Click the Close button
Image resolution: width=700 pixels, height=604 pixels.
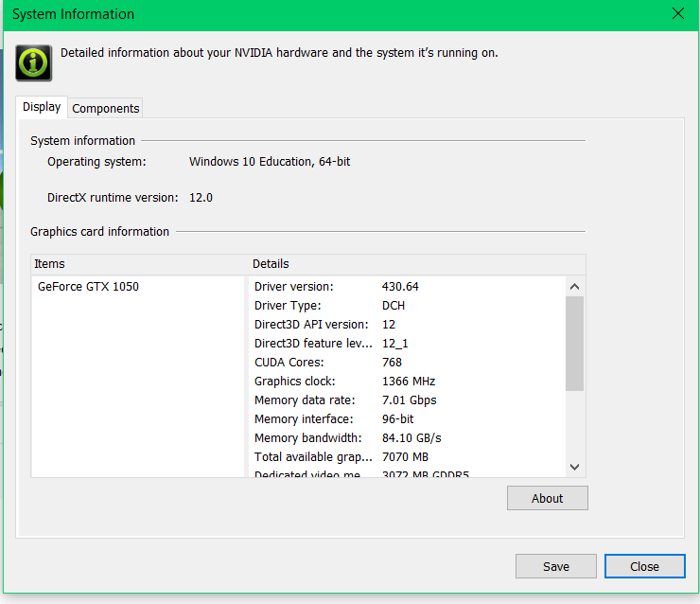point(644,566)
